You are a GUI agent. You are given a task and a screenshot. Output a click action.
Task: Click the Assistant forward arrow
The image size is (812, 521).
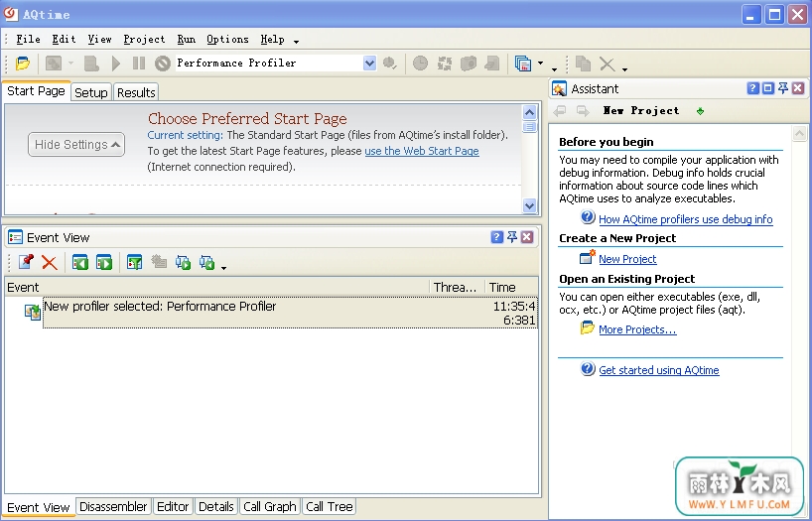583,110
